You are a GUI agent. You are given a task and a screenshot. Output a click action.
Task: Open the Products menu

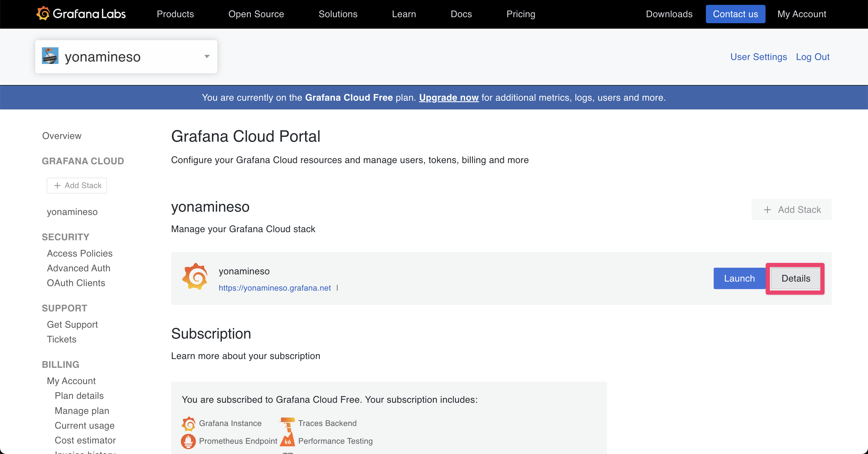click(x=175, y=14)
